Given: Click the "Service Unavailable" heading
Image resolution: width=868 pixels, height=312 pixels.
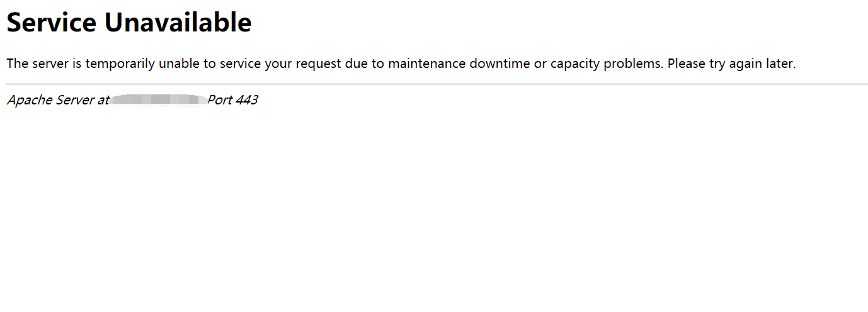Looking at the screenshot, I should [x=129, y=23].
